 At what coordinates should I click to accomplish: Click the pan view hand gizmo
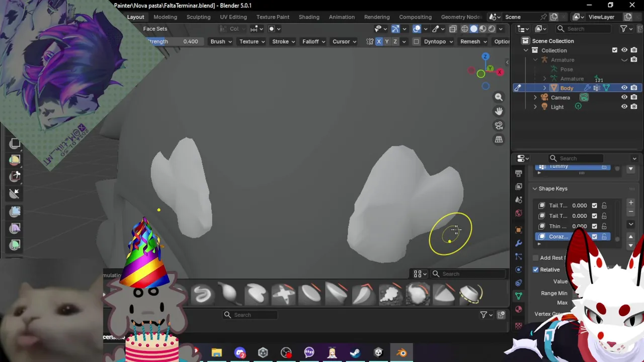499,111
